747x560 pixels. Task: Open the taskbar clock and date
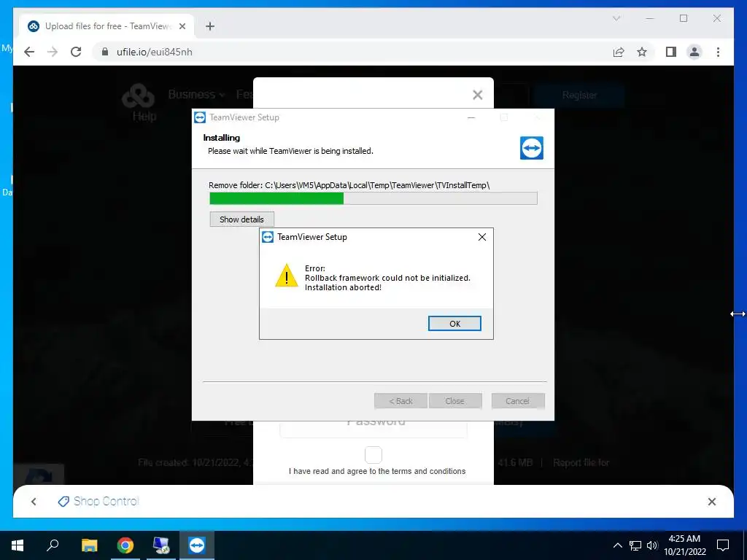point(685,545)
